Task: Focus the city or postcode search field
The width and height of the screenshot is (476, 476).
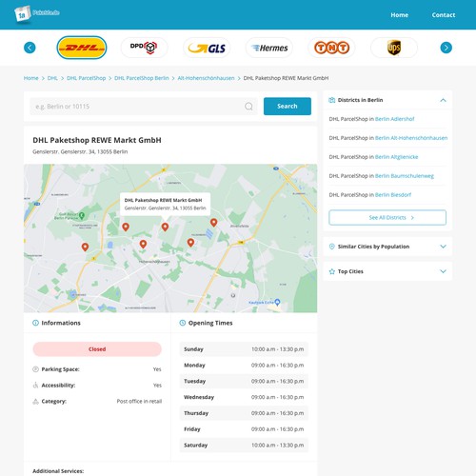Action: tap(144, 107)
